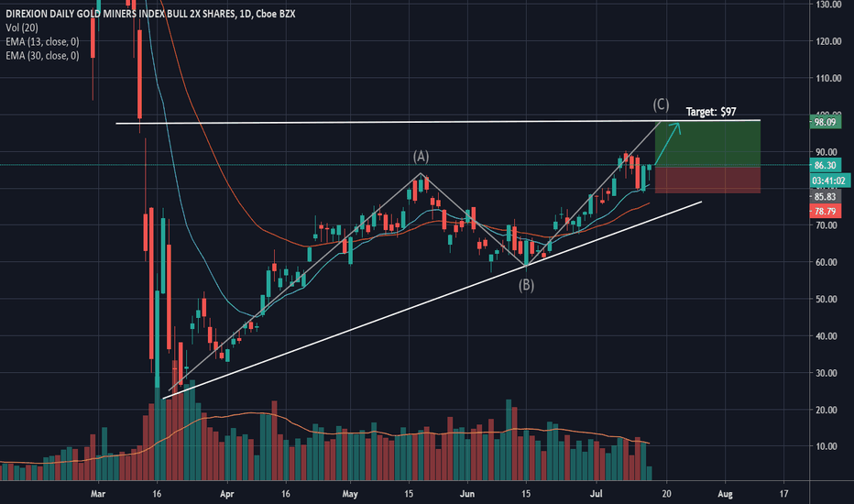Select the Vol (20) indicator label
Viewport: 854px width, 504px height.
tap(22, 27)
